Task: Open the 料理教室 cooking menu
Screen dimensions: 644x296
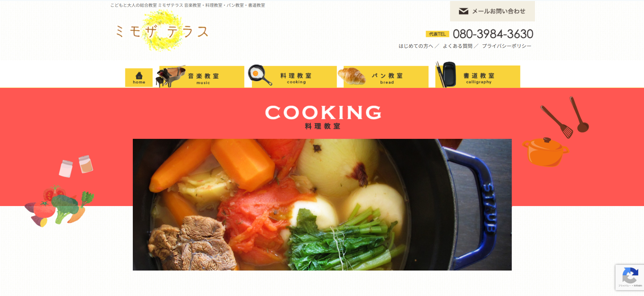Action: pyautogui.click(x=294, y=77)
